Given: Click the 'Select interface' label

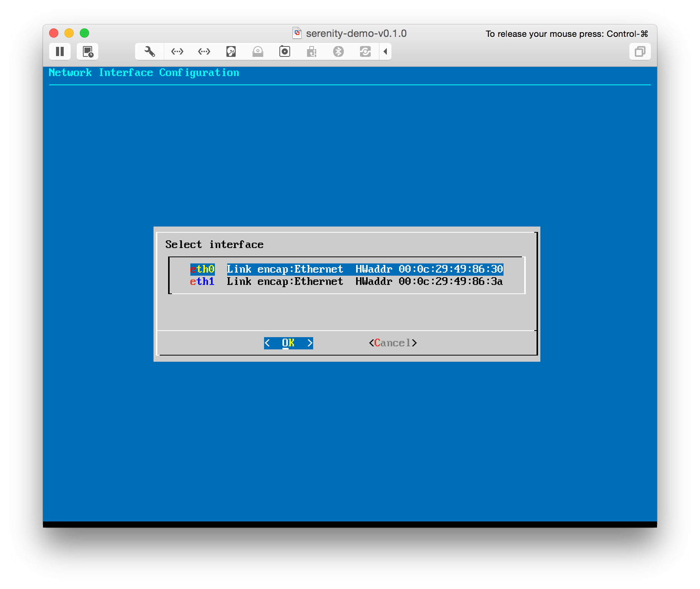Looking at the screenshot, I should [215, 245].
